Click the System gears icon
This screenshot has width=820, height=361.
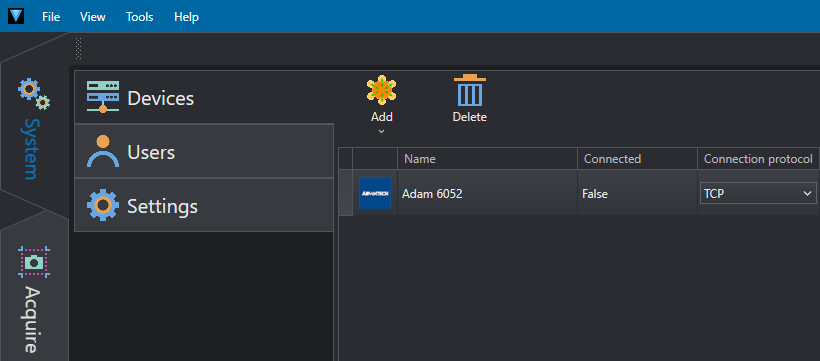click(34, 94)
